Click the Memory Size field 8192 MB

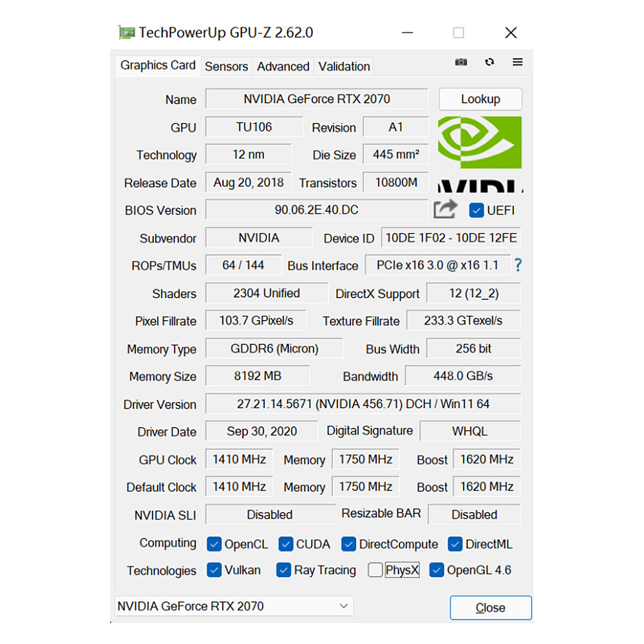click(x=258, y=376)
